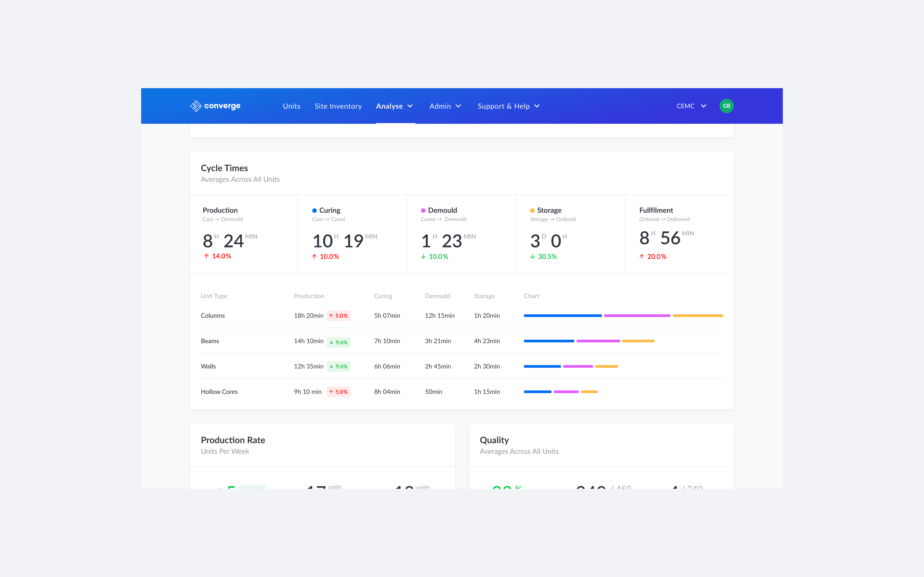This screenshot has height=577, width=924.
Task: Click Walls 9.6% decrease badge
Action: pos(338,366)
